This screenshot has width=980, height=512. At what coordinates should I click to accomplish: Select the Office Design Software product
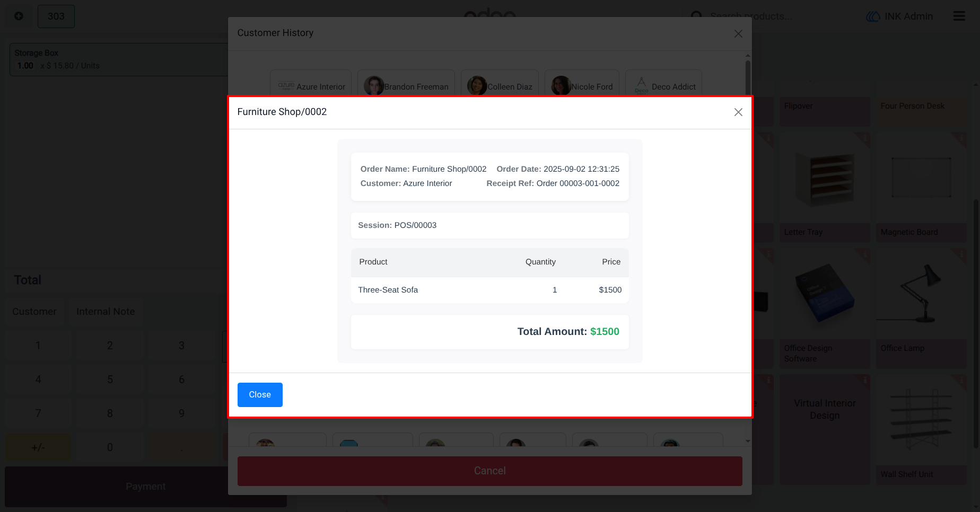(x=825, y=308)
